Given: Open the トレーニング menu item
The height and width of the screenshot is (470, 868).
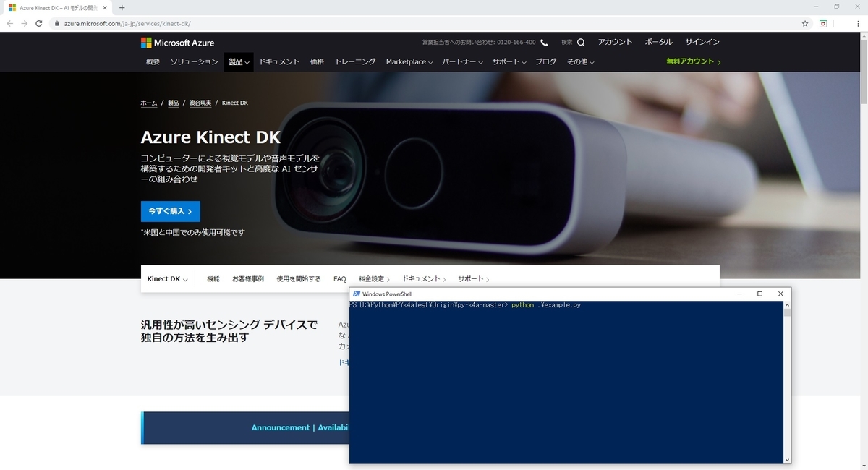Looking at the screenshot, I should point(355,62).
